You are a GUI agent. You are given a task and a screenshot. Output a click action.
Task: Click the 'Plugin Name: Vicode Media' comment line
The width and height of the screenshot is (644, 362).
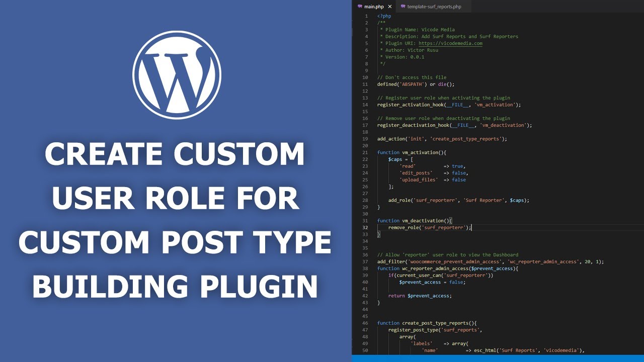418,30
